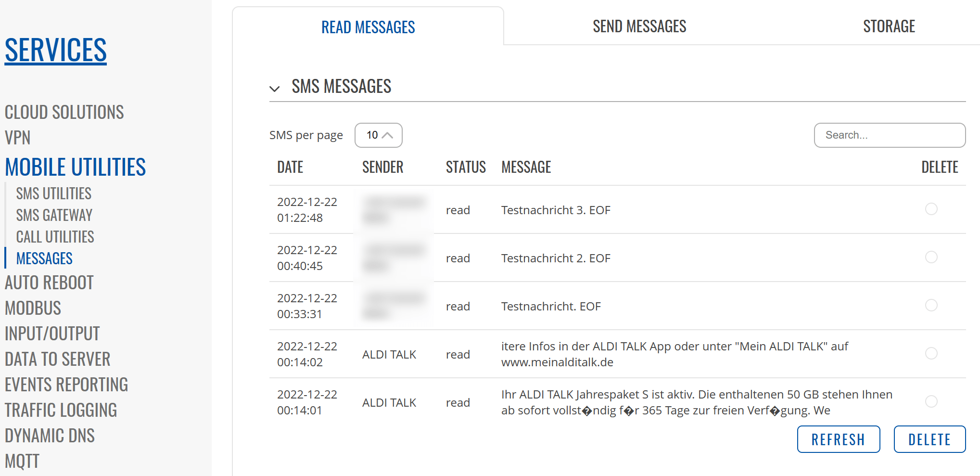
Task: Click the Read Messages tab
Action: (x=368, y=27)
